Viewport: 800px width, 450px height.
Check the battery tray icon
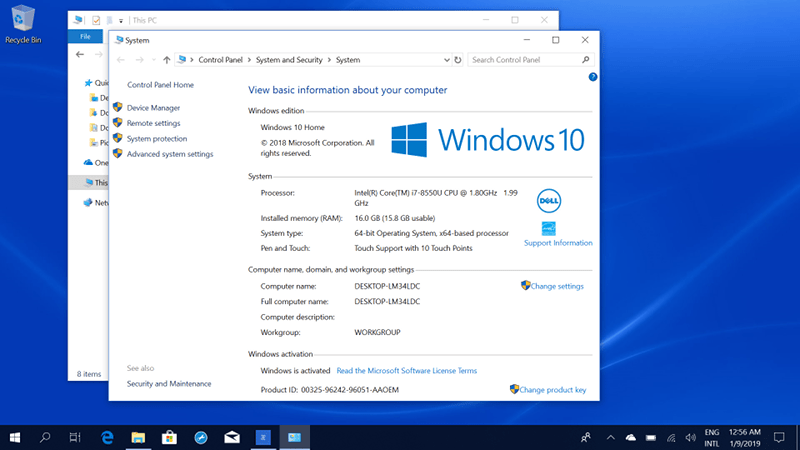tap(651, 437)
